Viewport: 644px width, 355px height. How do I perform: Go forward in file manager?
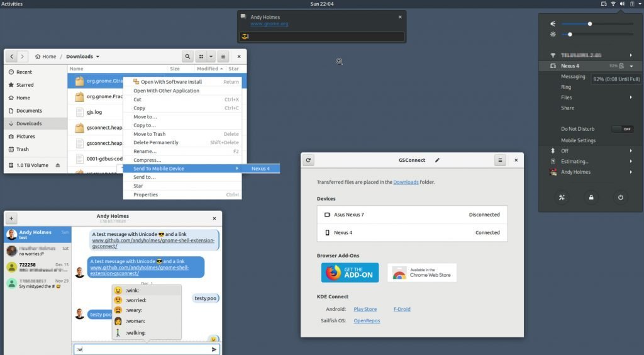tap(22, 57)
